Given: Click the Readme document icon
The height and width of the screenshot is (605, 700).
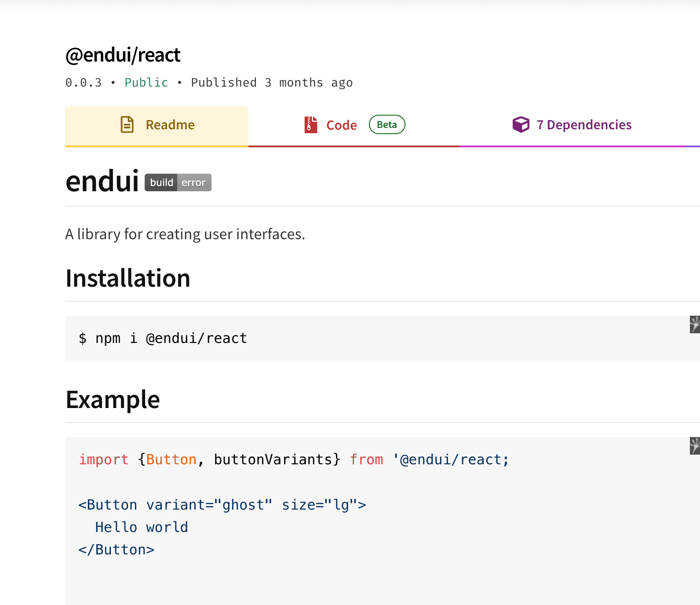Looking at the screenshot, I should click(x=127, y=124).
